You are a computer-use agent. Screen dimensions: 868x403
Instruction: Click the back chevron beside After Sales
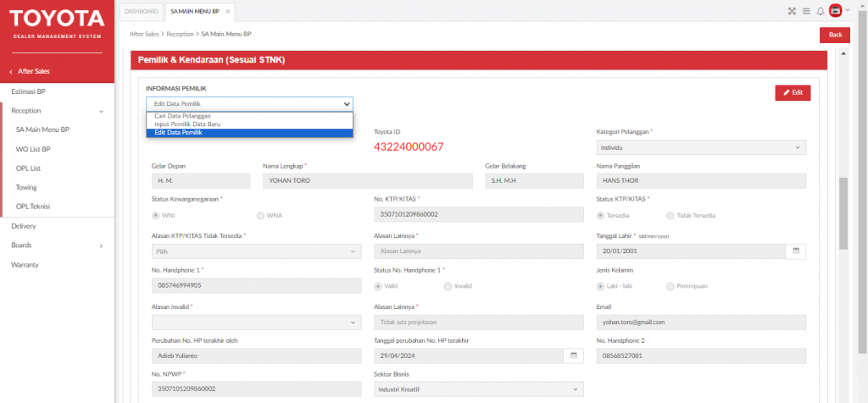10,72
